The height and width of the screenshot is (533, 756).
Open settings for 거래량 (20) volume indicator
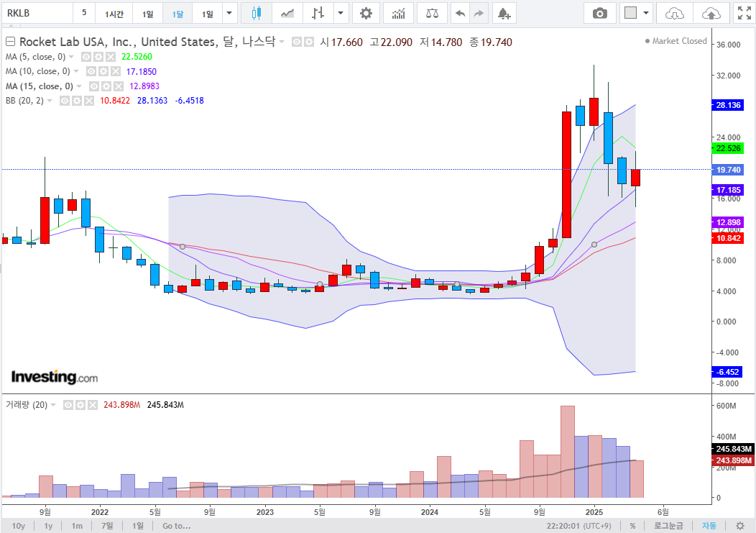pos(80,405)
